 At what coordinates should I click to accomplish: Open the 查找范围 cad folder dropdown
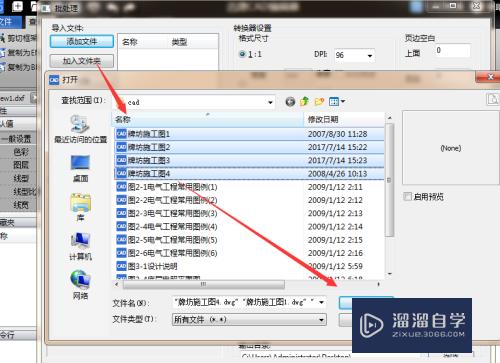(x=270, y=102)
